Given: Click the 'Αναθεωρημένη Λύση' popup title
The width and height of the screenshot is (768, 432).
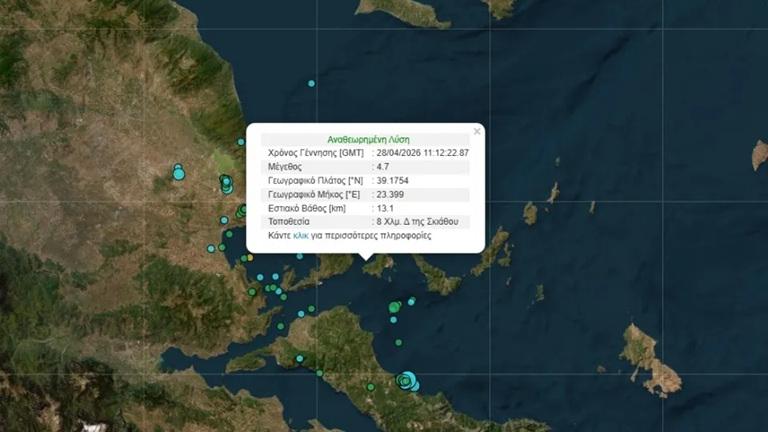Looking at the screenshot, I should tap(368, 139).
